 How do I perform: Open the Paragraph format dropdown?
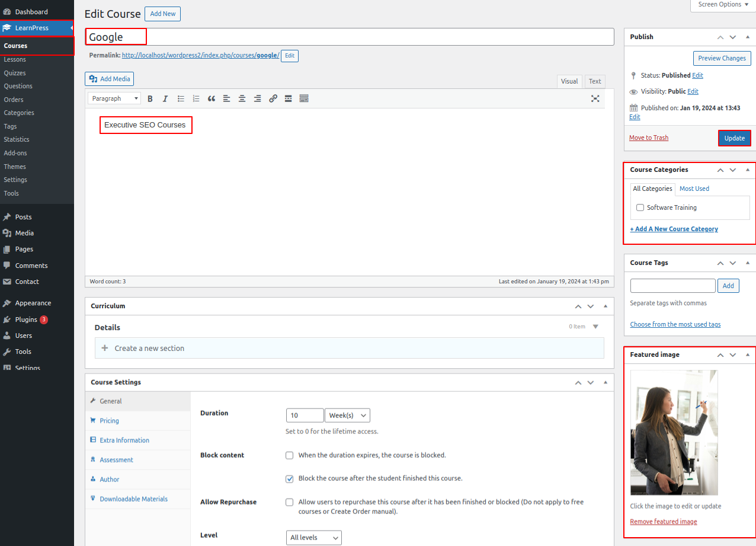114,99
